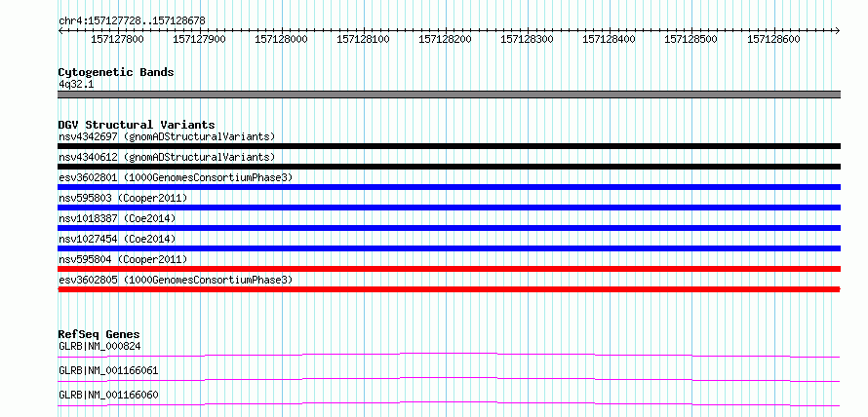This screenshot has width=868, height=417.
Task: Select the blue bar under nsv595803
Action: pos(449,208)
